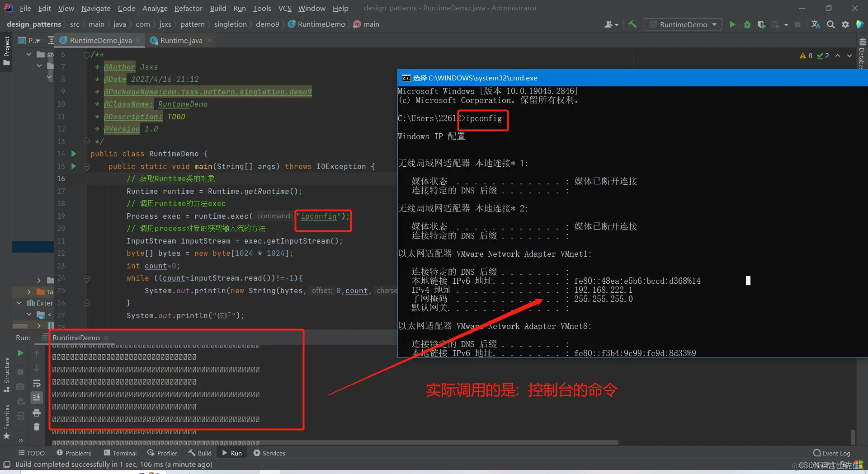868x474 pixels.
Task: Go to the previous highlighted error arrow
Action: [x=838, y=56]
